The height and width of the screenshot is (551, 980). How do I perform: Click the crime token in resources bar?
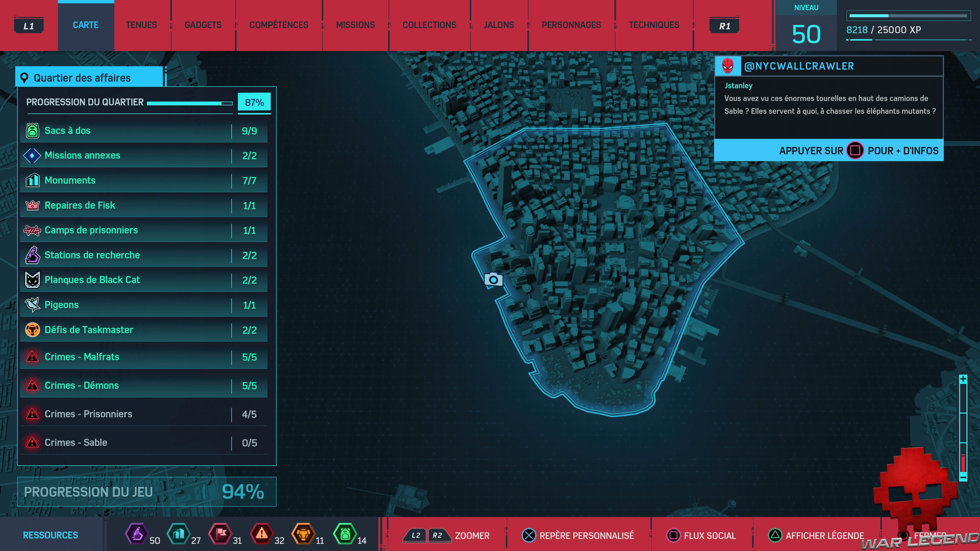[261, 534]
